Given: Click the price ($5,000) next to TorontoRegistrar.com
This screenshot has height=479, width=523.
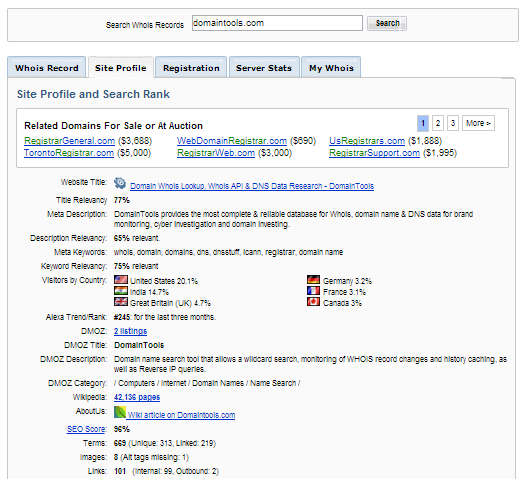Looking at the screenshot, I should pos(134,153).
